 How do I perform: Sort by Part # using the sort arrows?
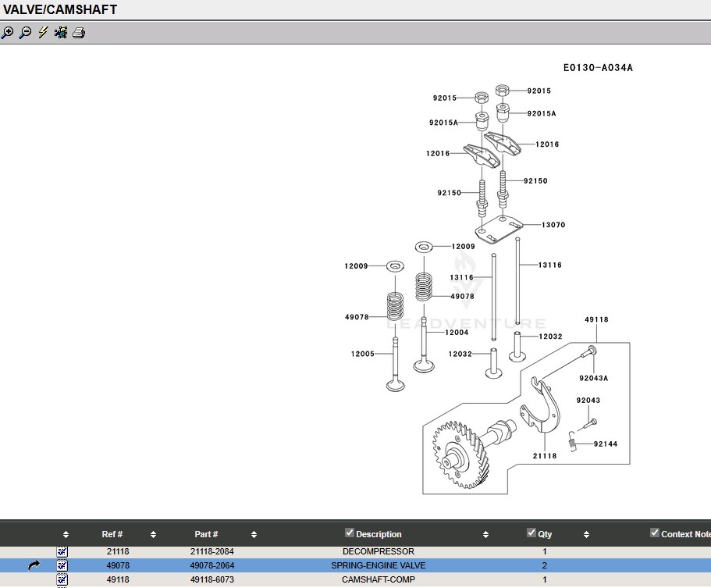pyautogui.click(x=254, y=535)
